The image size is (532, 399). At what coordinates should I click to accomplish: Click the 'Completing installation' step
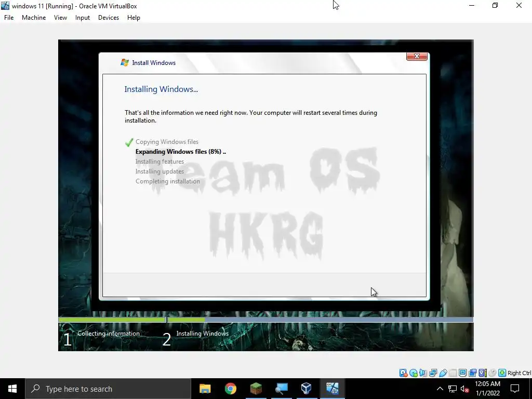tap(168, 181)
